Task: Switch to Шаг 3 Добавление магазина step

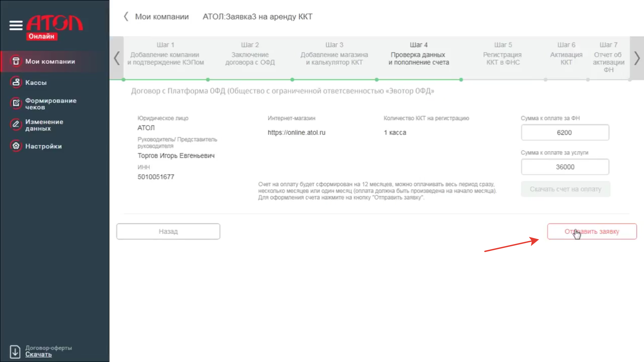Action: 334,54
